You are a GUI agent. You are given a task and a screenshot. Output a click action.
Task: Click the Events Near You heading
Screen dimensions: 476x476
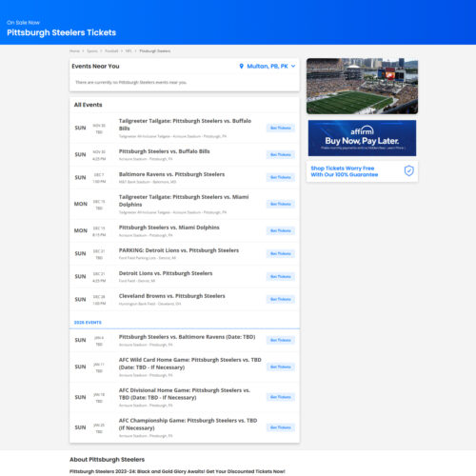click(x=95, y=66)
